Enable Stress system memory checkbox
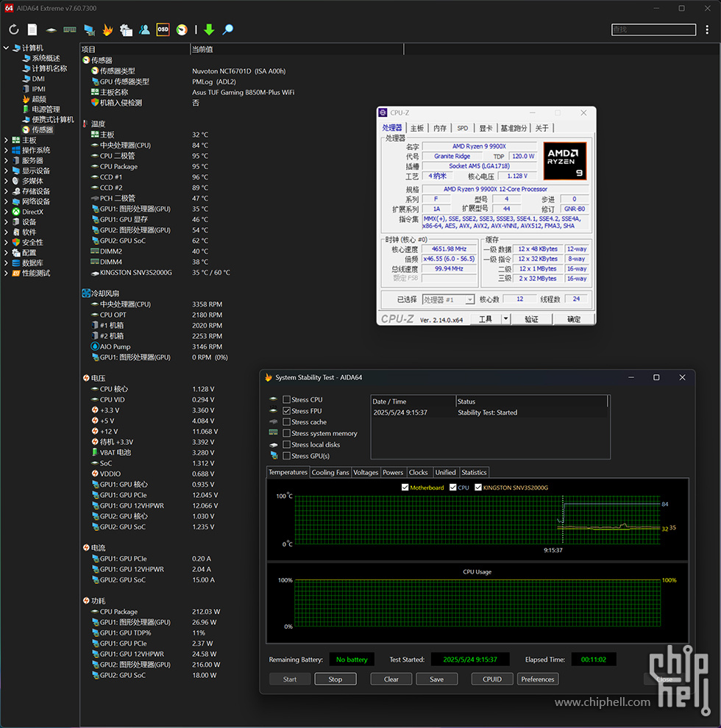 287,433
